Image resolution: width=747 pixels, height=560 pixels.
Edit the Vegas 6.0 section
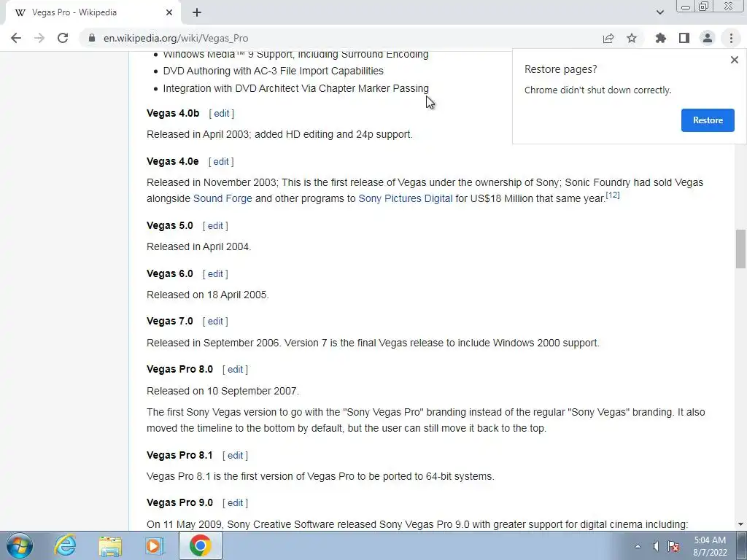coord(215,274)
